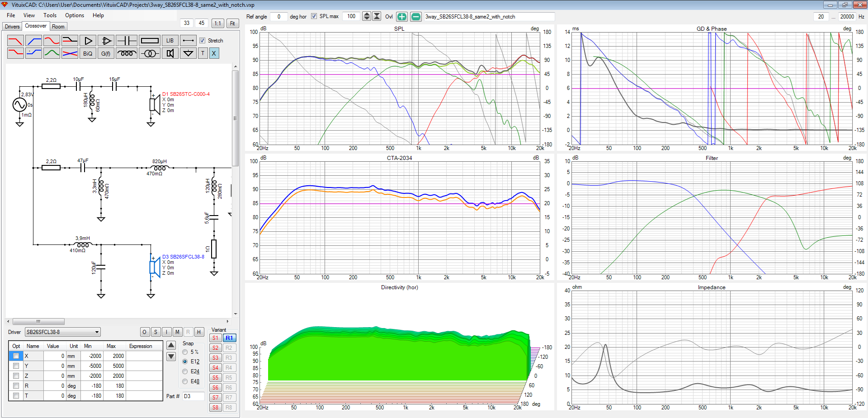Click the schematic vertical scrollbar thumb
Screen dimensions: 868x418
tap(236, 118)
